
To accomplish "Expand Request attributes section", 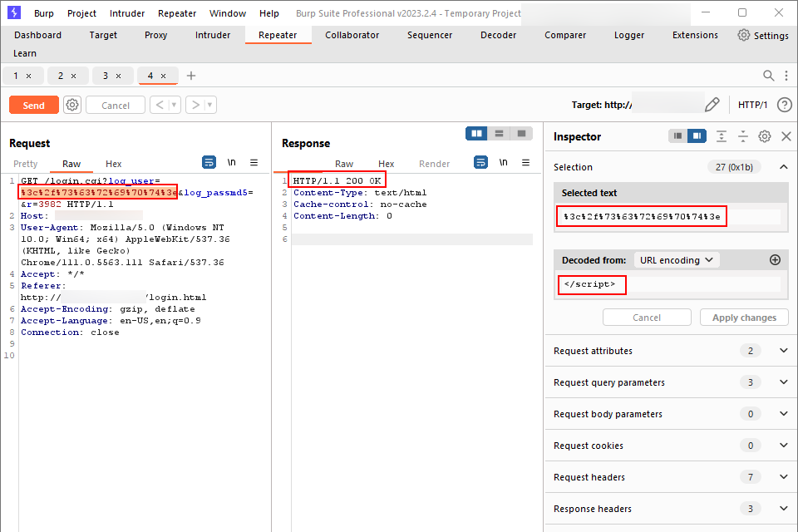I will (x=784, y=351).
